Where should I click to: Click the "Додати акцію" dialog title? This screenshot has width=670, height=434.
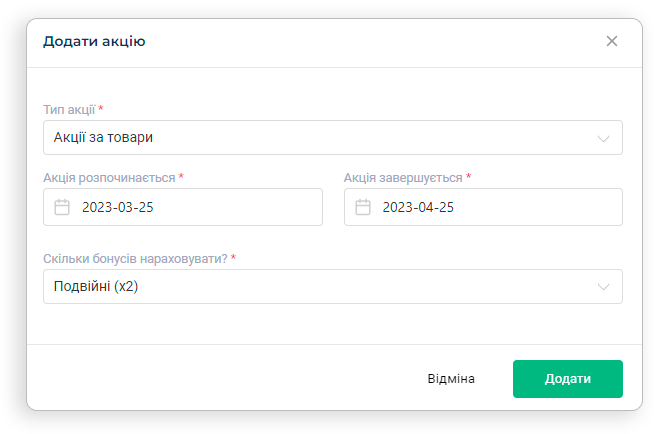coord(94,41)
